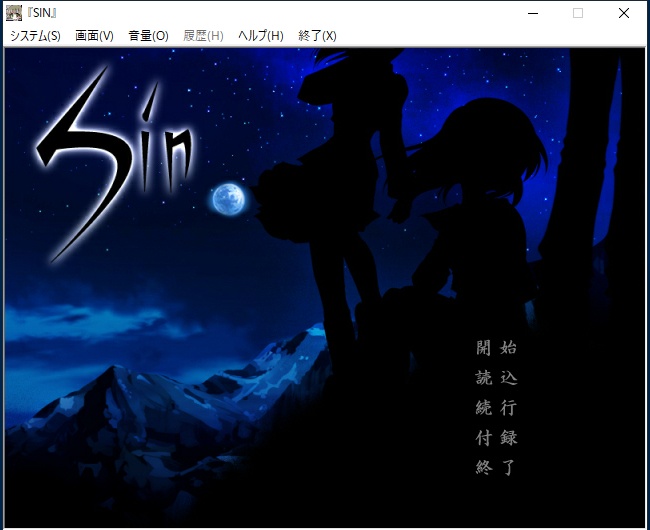Start a new game with 開始
The width and height of the screenshot is (650, 530).
[x=496, y=347]
